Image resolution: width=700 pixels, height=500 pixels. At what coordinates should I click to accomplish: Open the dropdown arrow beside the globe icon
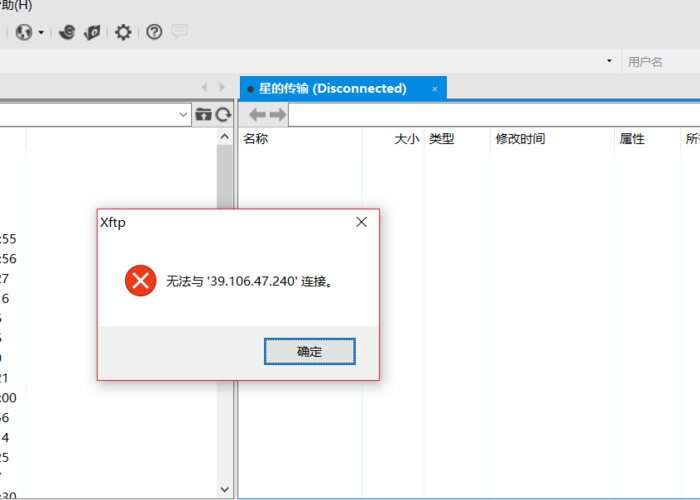41,33
